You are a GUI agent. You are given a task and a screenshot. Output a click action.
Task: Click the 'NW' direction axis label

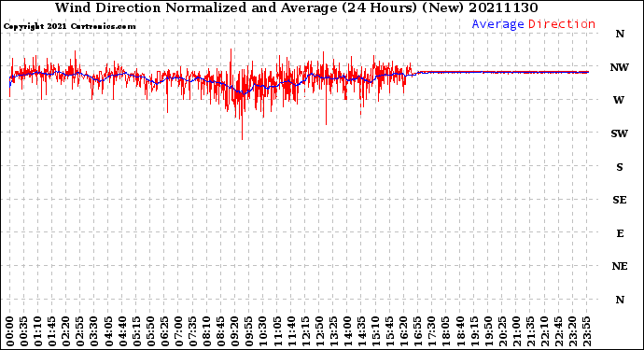click(x=620, y=67)
